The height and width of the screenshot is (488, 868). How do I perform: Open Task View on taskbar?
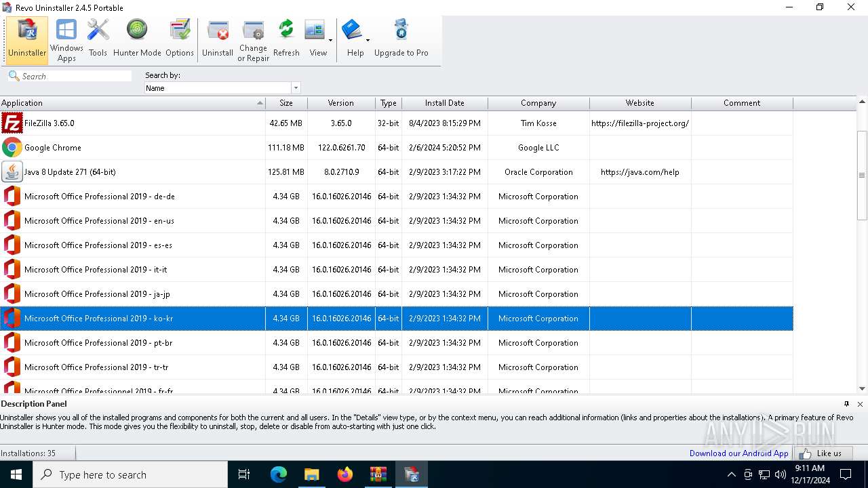click(244, 474)
